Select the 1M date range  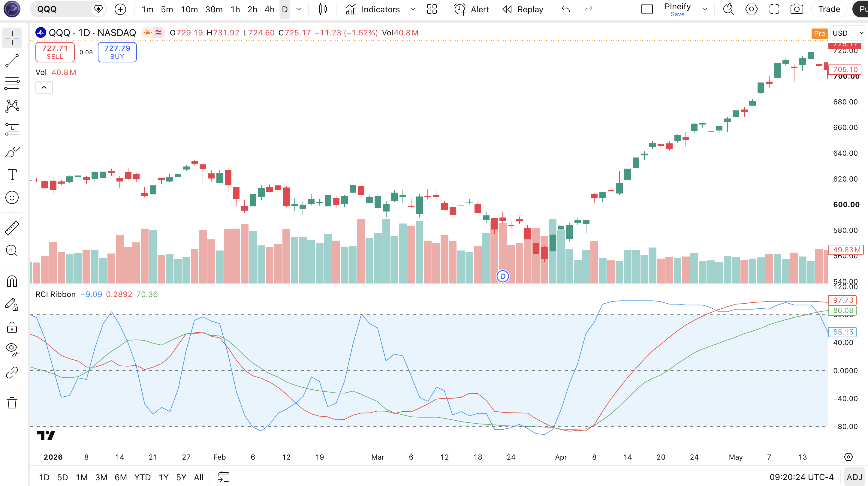(82, 477)
